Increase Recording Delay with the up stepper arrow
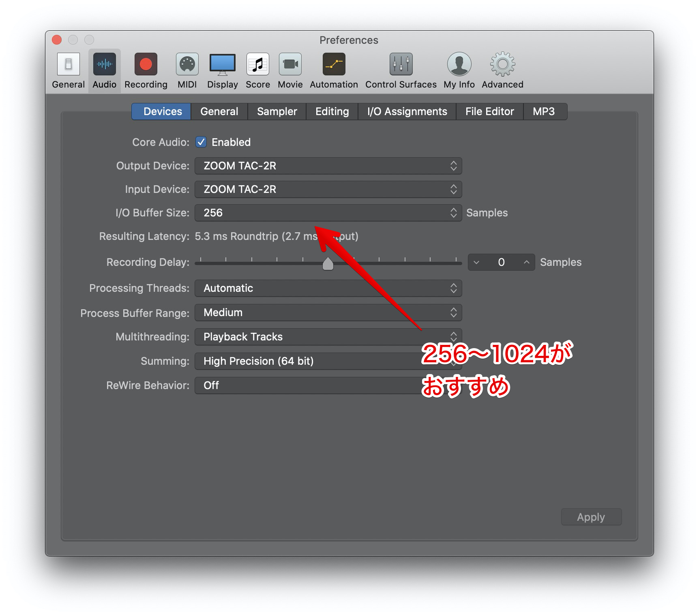The image size is (699, 616). click(x=526, y=263)
